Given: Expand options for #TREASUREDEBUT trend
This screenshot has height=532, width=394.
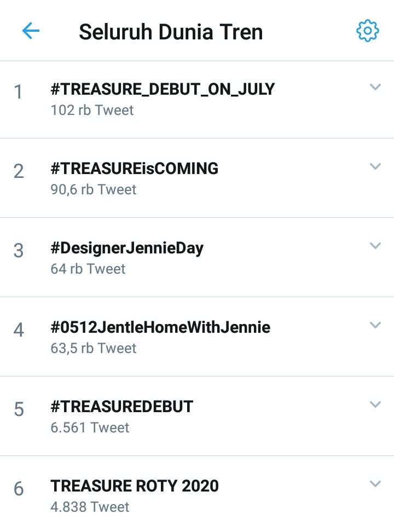Looking at the screenshot, I should click(375, 404).
